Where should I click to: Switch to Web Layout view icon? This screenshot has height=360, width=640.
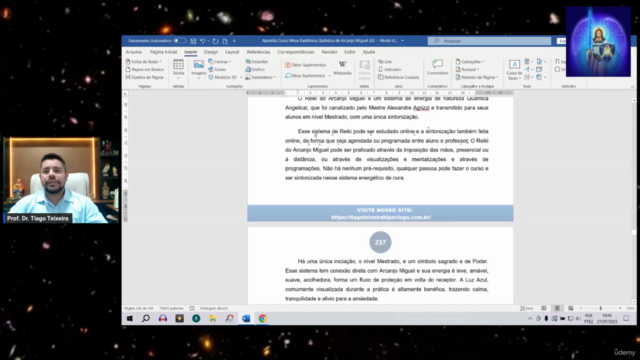point(571,309)
